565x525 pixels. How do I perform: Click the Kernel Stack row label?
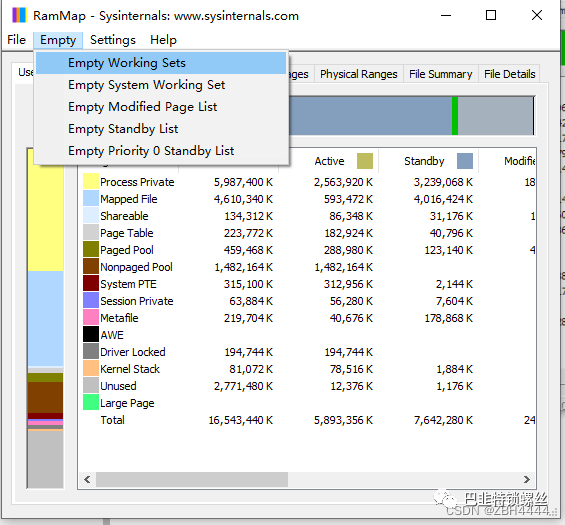[x=130, y=369]
